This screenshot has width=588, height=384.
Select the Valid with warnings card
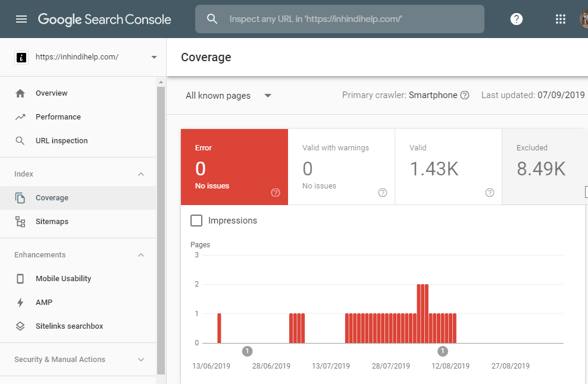(341, 167)
